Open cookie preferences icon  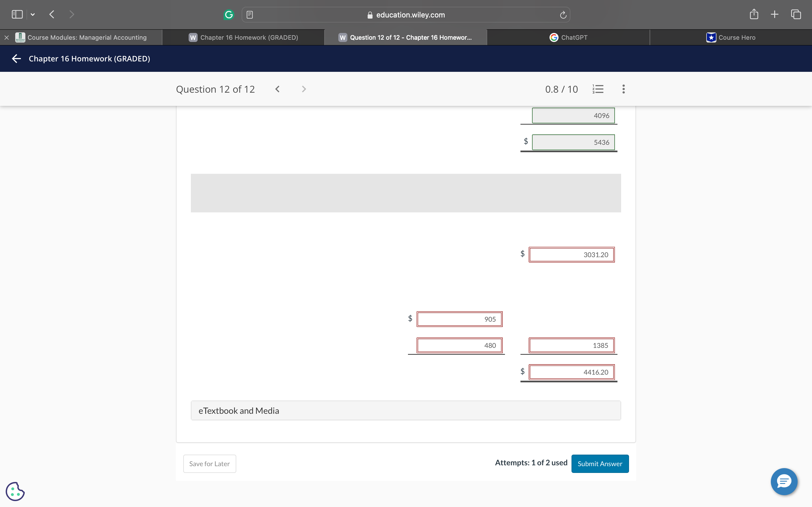pyautogui.click(x=15, y=491)
